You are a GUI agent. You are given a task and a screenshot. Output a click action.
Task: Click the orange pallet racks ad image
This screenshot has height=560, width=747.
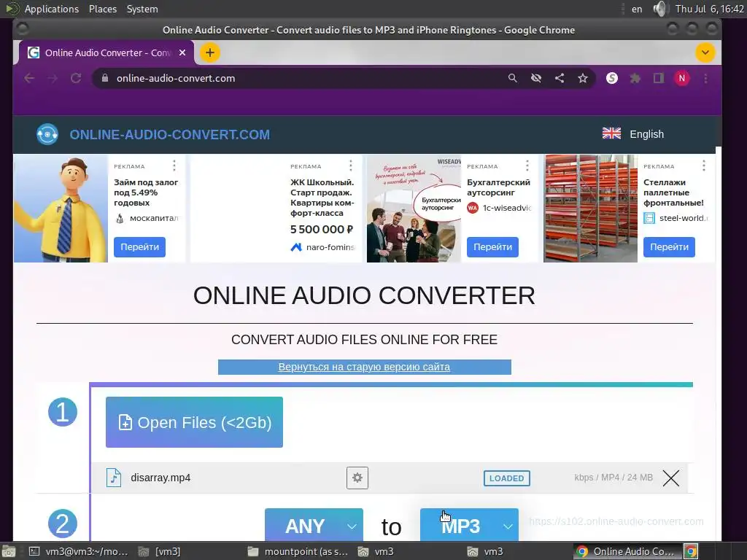point(591,209)
